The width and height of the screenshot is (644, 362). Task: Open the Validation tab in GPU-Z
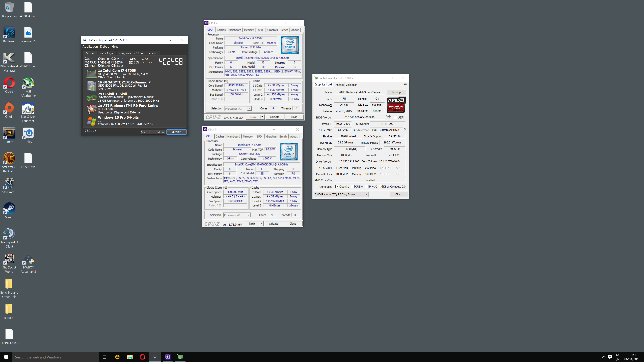(x=351, y=85)
